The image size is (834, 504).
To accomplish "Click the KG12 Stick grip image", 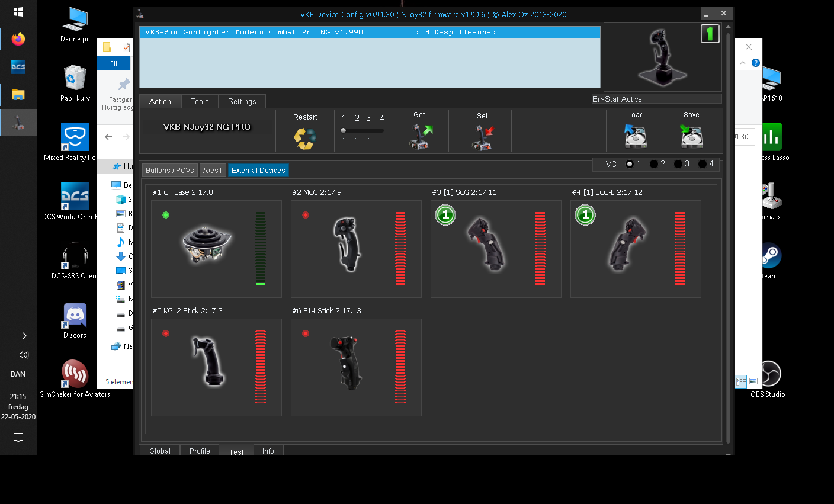I will [x=207, y=362].
